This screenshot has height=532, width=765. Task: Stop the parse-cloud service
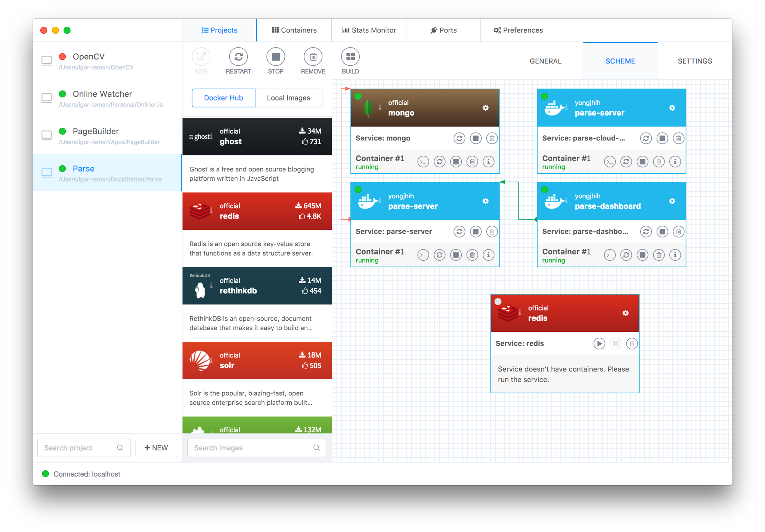[662, 138]
